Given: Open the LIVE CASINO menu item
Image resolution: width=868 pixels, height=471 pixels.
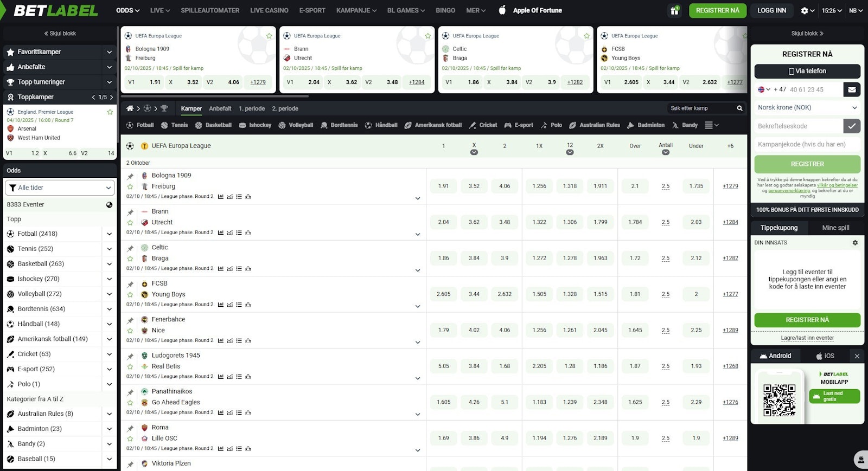Looking at the screenshot, I should coord(269,10).
